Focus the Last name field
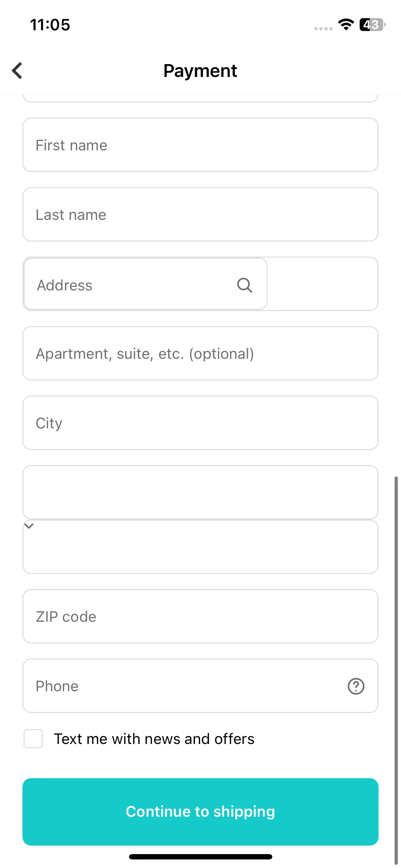Image resolution: width=401 pixels, height=868 pixels. [x=200, y=215]
